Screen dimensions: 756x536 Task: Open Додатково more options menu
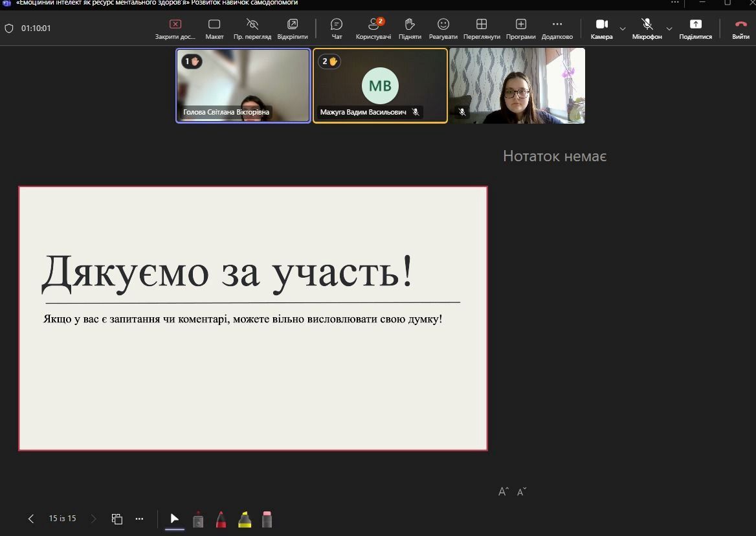coord(557,28)
